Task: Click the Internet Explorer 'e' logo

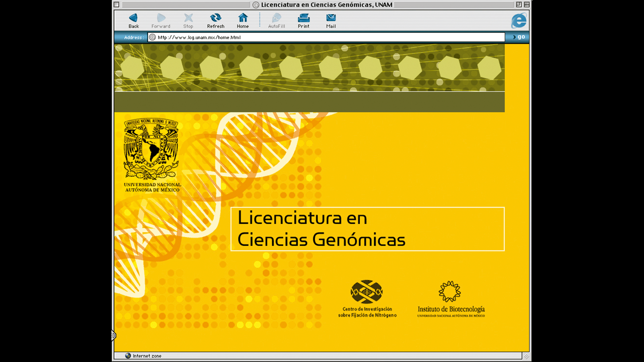Action: pos(519,20)
